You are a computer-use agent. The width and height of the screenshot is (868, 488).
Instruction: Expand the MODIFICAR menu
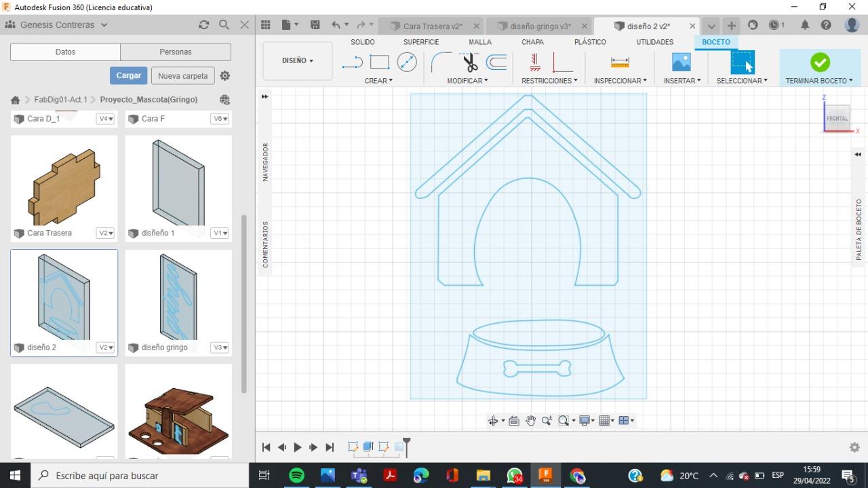(x=467, y=81)
